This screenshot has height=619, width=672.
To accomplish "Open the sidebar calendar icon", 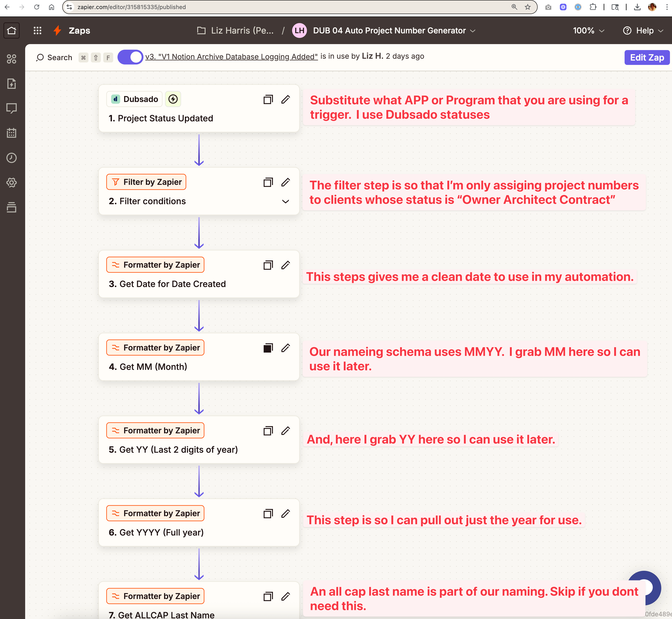I will (x=12, y=133).
